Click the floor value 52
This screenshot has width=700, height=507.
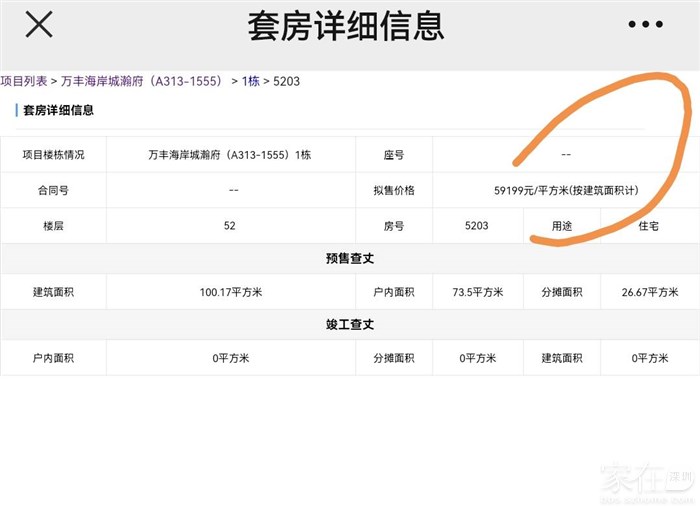pos(230,226)
